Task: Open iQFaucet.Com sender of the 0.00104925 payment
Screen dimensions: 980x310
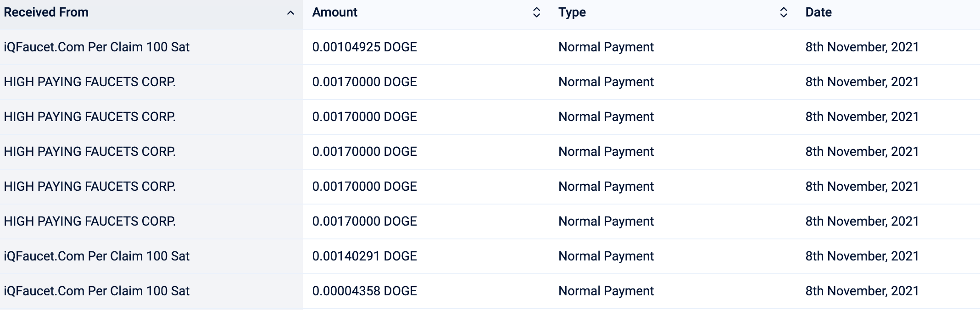Action: pos(96,47)
